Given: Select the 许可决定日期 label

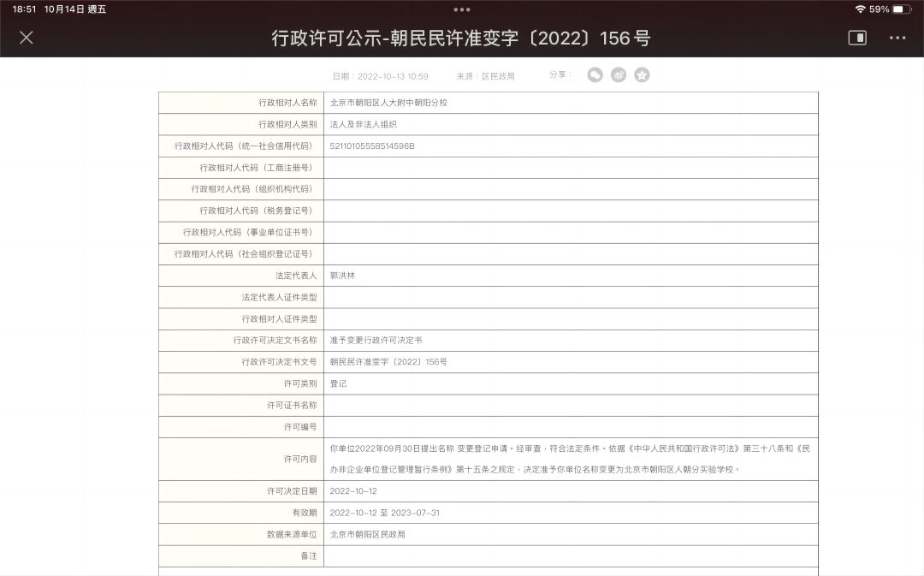Looking at the screenshot, I should pos(292,491).
